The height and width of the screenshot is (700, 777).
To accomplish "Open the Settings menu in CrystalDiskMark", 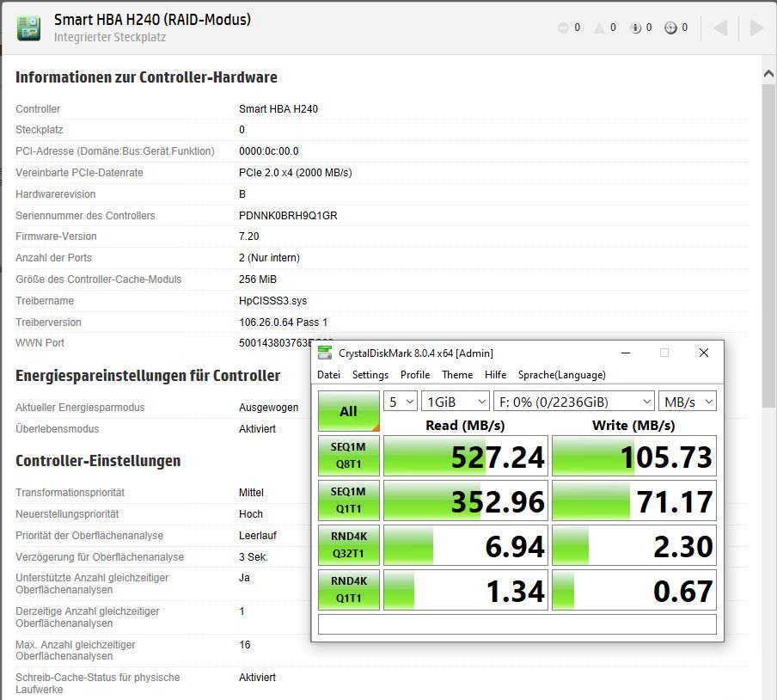I will (370, 375).
